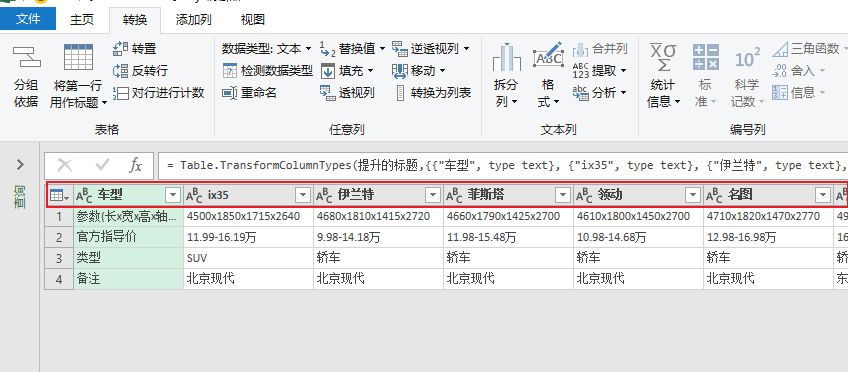Select row number 3
848x372 pixels.
(x=59, y=258)
